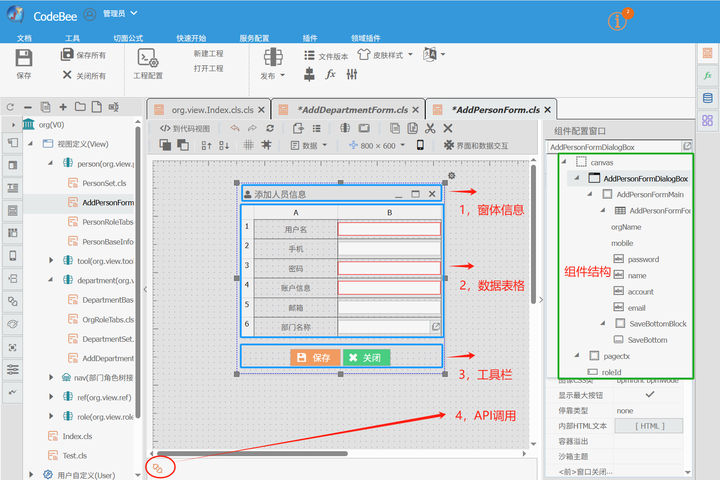Click the API link icon below canvas
The width and height of the screenshot is (720, 480).
(158, 468)
